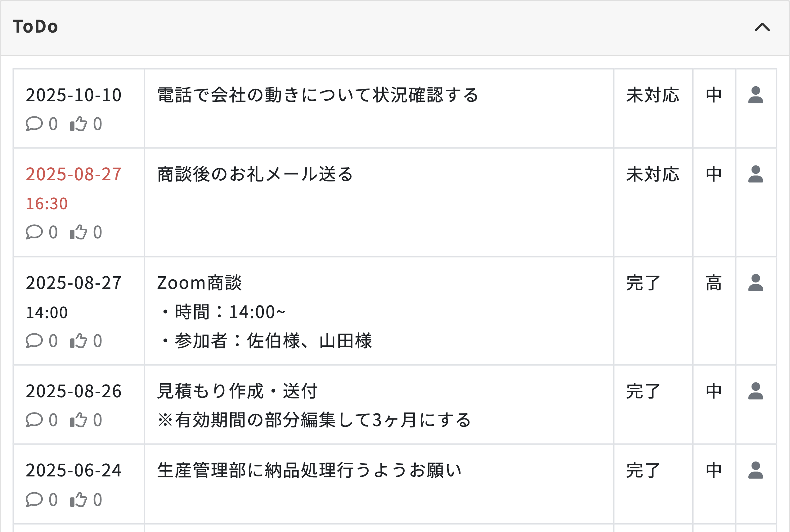
Task: Like the Zoom商談 14:00 task
Action: [79, 341]
